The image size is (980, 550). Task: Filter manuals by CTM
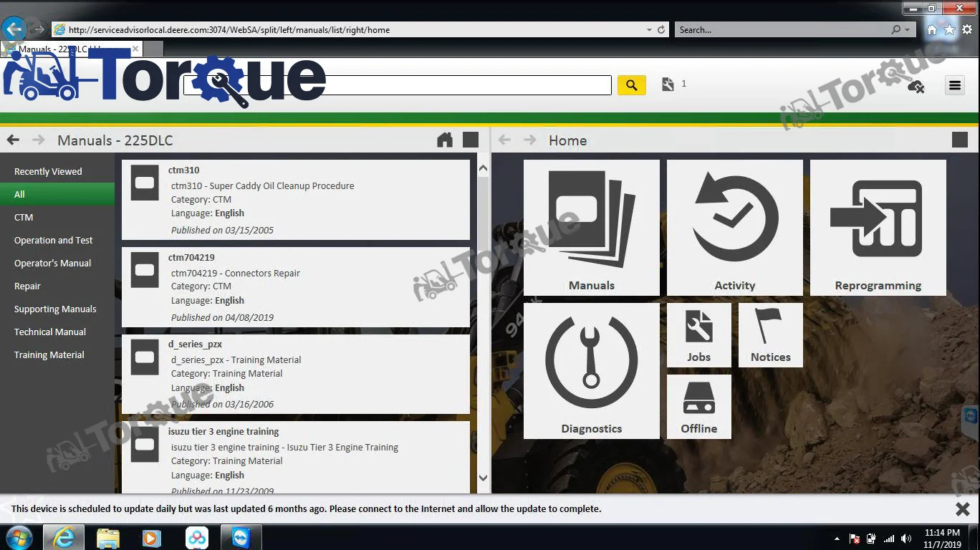pos(57,218)
